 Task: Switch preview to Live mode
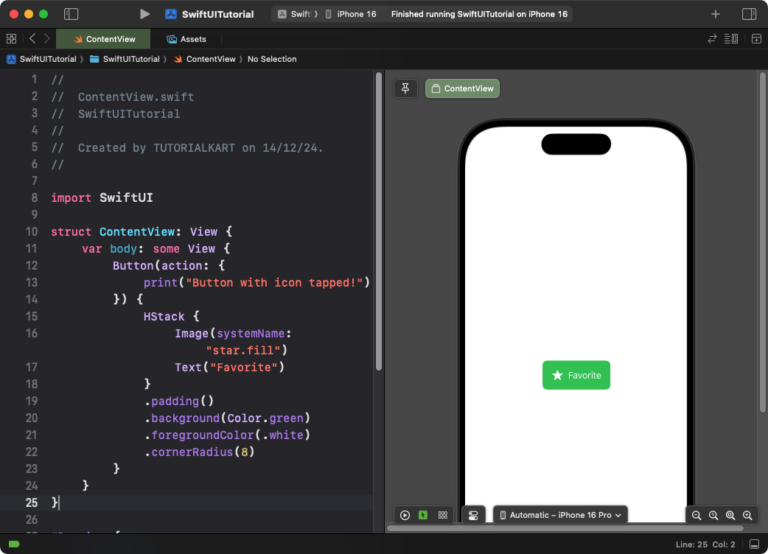click(x=405, y=515)
